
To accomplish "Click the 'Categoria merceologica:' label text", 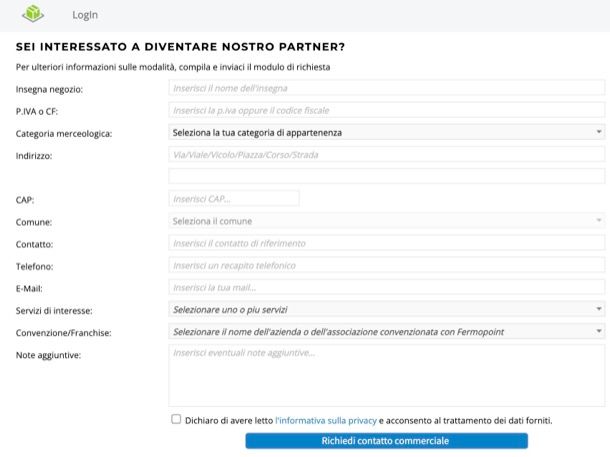I will coord(64,133).
